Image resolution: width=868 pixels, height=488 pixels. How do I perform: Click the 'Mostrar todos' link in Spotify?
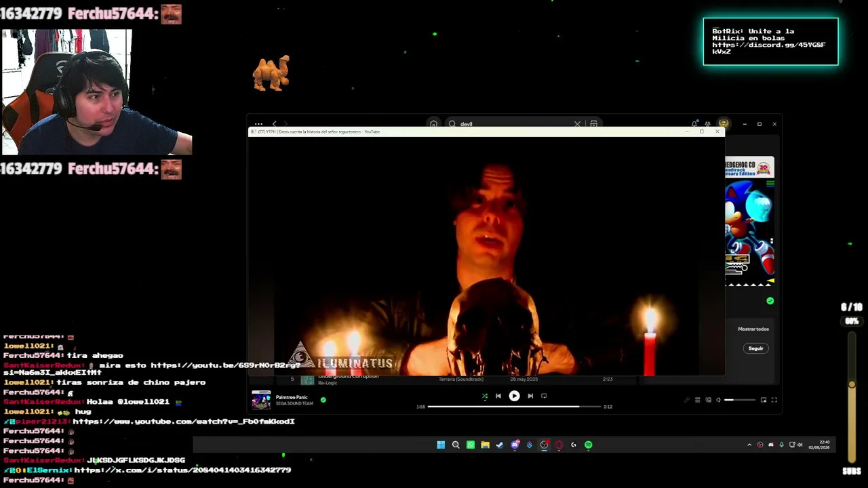click(x=753, y=329)
